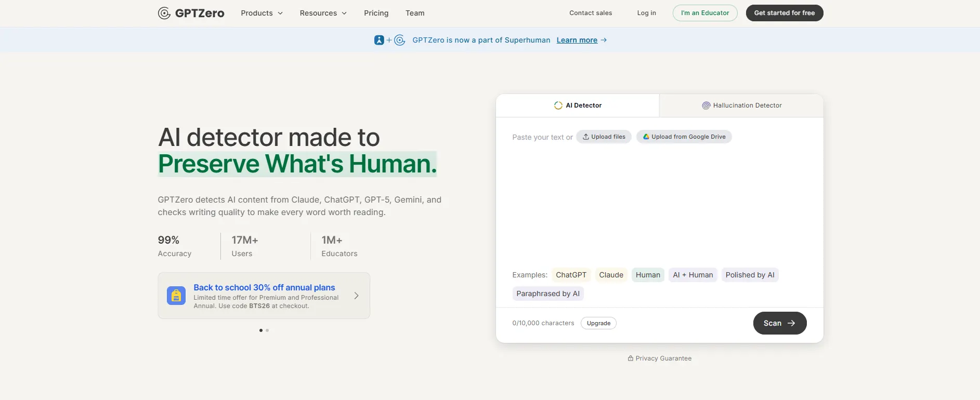The width and height of the screenshot is (980, 400).
Task: Click the lock icon beside Privacy Guarantee
Action: tap(631, 358)
